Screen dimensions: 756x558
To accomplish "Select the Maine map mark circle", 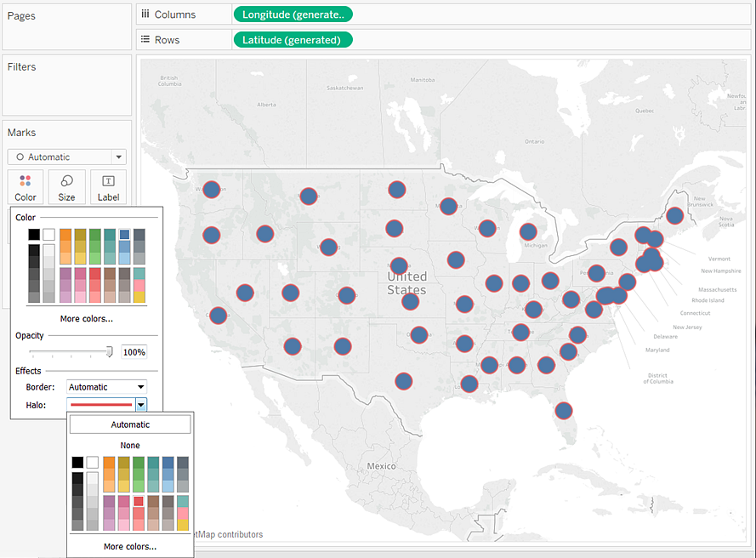I will pos(674,215).
